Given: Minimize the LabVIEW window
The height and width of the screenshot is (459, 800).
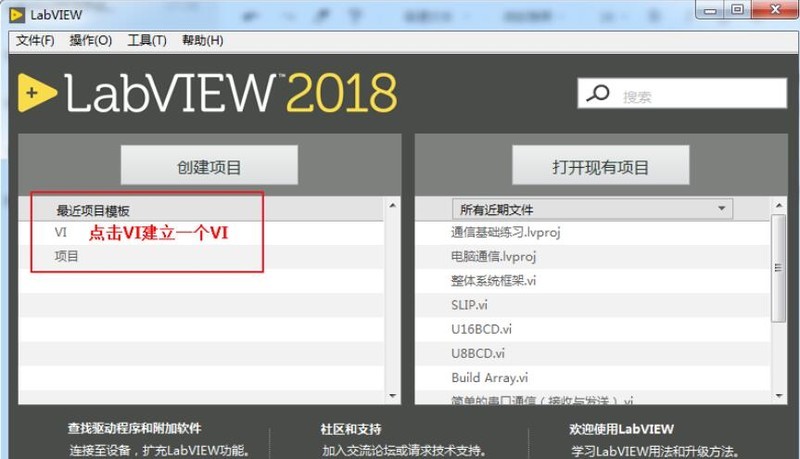Looking at the screenshot, I should click(x=710, y=10).
